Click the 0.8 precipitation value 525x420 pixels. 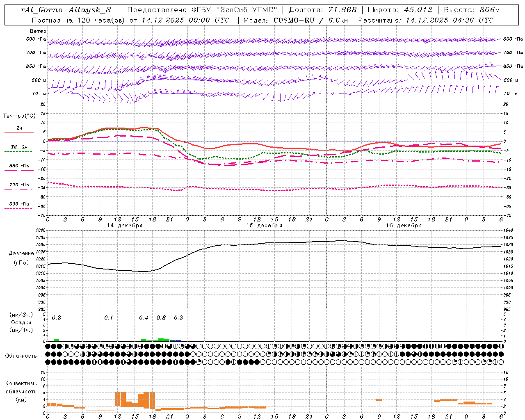[x=161, y=318]
